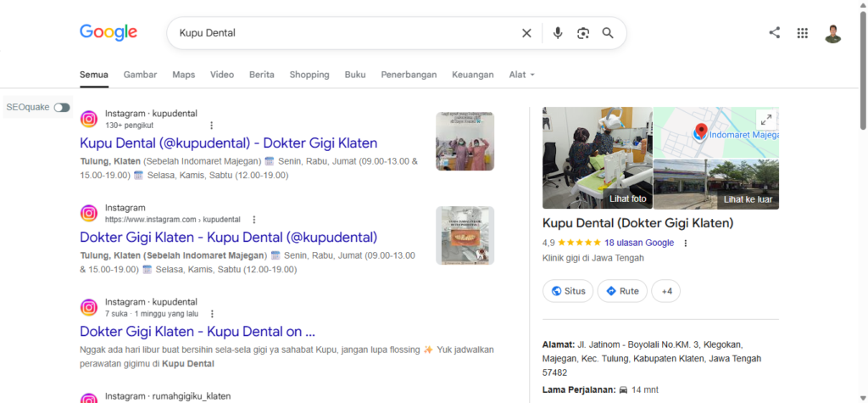Click 'Instagram · rumahgigiku_klaten' source text
The width and height of the screenshot is (868, 403).
tap(168, 396)
